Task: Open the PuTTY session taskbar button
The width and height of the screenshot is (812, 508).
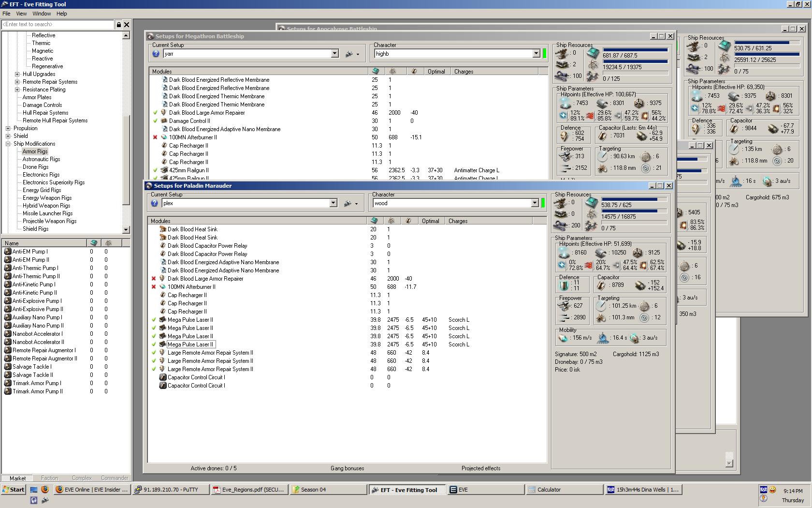Action: tap(171, 490)
